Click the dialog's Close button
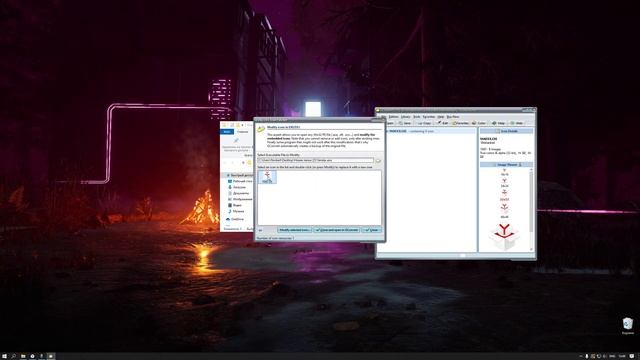This screenshot has height=360, width=640. [372, 230]
